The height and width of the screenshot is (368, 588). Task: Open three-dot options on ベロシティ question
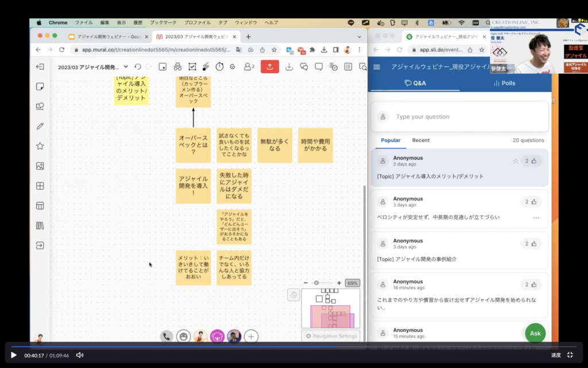click(x=536, y=218)
